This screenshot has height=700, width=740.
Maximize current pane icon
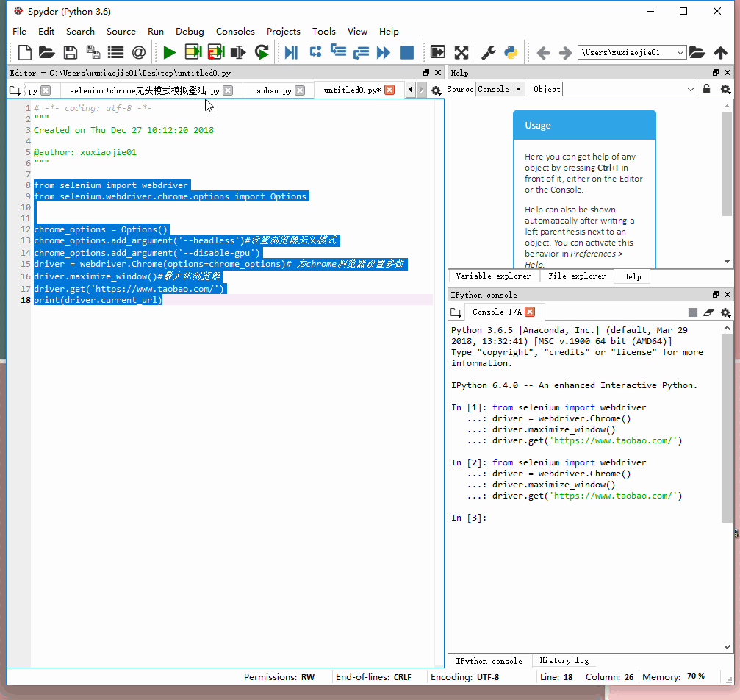pos(437,52)
